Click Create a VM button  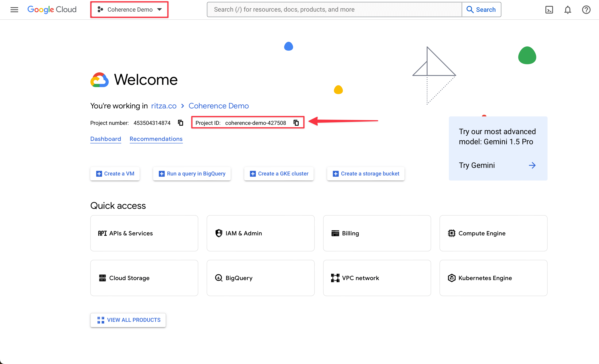[x=115, y=174]
